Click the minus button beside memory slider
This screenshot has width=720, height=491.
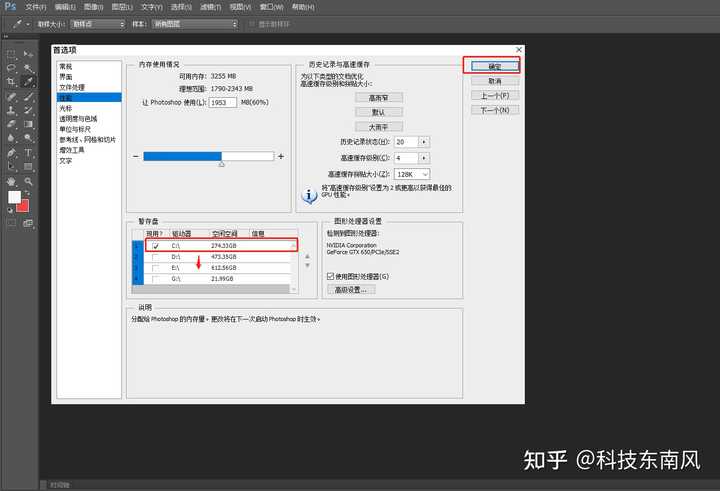tap(135, 156)
